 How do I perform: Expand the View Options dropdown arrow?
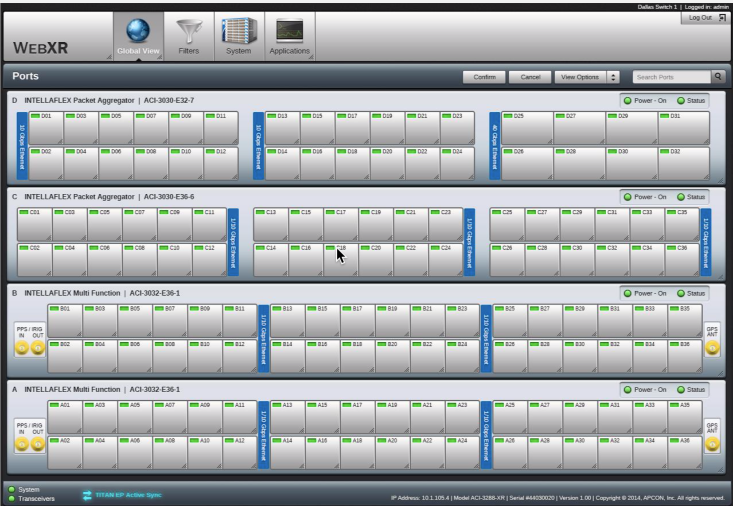tap(613, 77)
